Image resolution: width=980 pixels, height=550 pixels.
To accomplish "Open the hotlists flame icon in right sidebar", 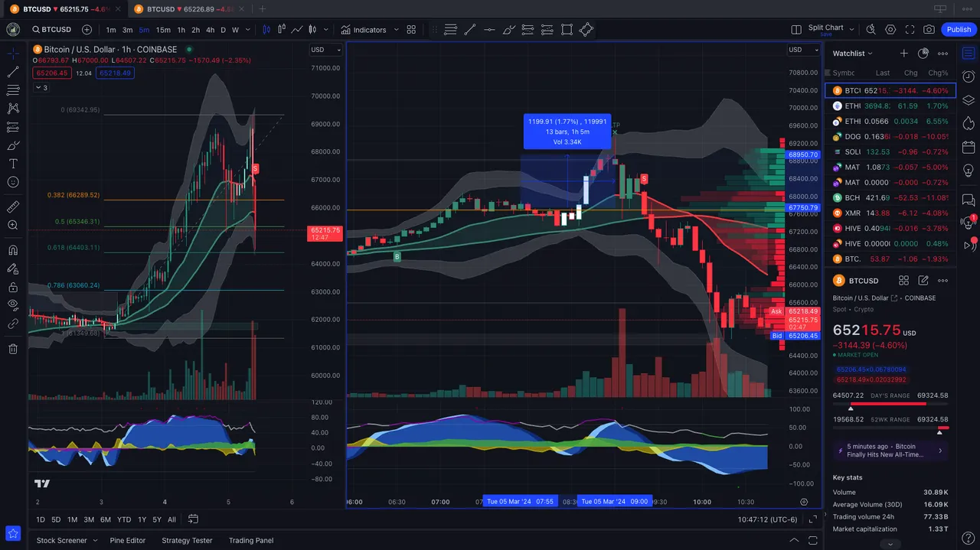I will click(x=969, y=122).
